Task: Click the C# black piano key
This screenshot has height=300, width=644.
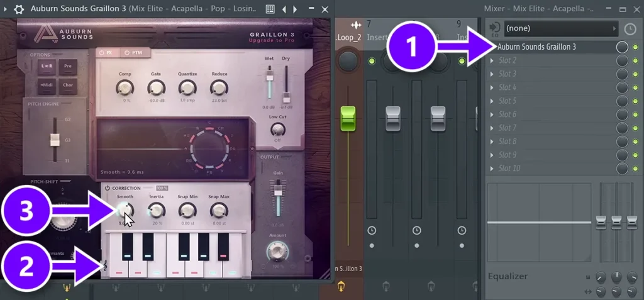Action: (128, 247)
